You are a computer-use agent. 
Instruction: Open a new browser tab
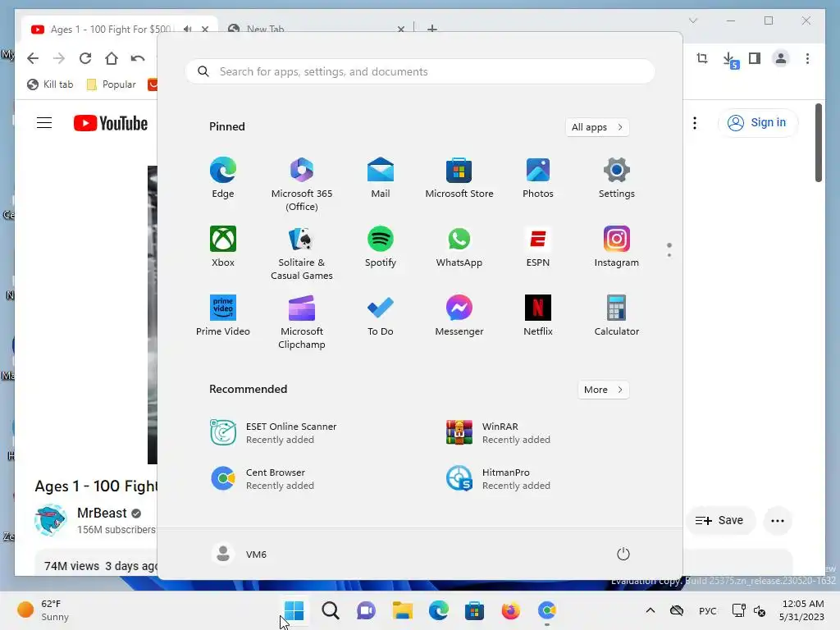[432, 29]
